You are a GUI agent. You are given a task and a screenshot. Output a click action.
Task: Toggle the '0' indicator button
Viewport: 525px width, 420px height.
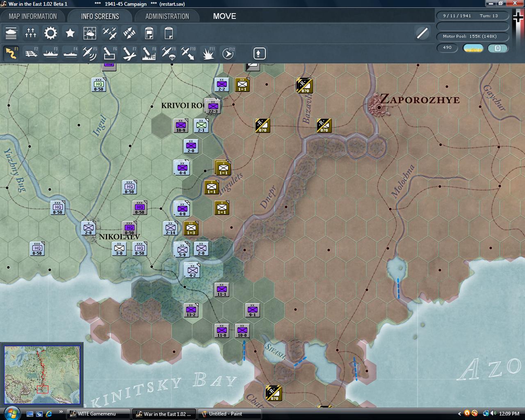[x=498, y=48]
